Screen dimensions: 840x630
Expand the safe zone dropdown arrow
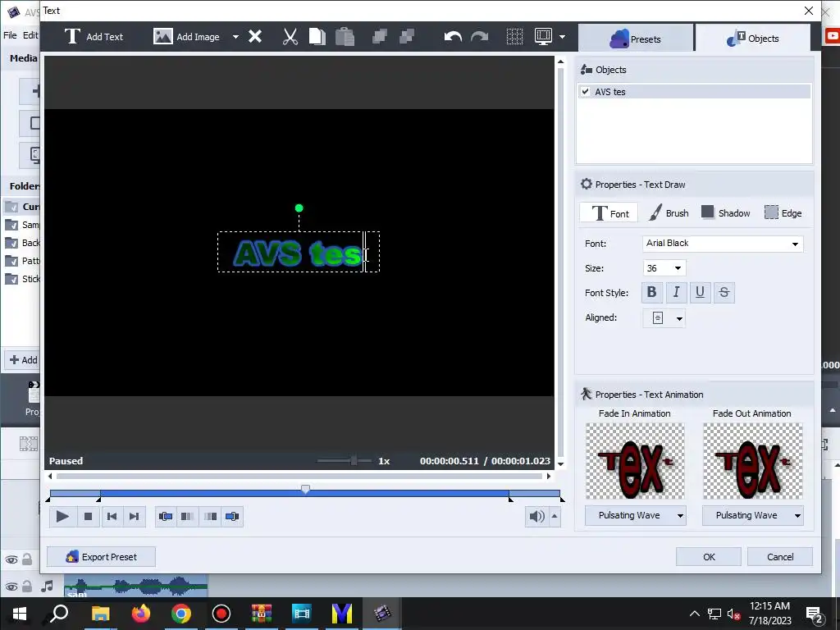pos(562,36)
